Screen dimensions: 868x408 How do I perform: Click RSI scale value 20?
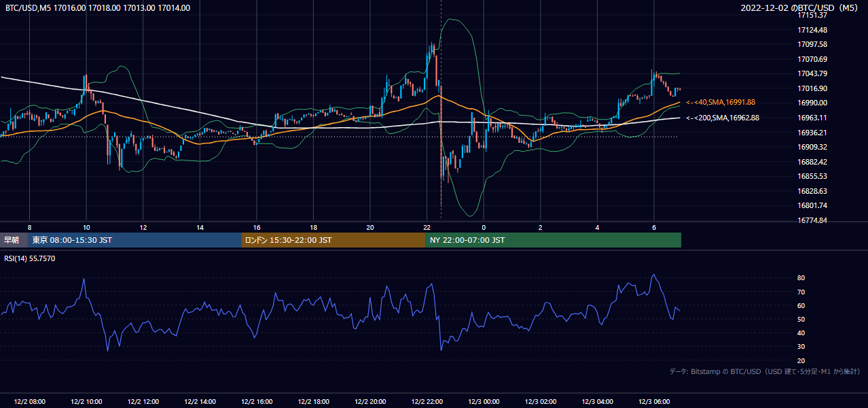click(x=801, y=360)
